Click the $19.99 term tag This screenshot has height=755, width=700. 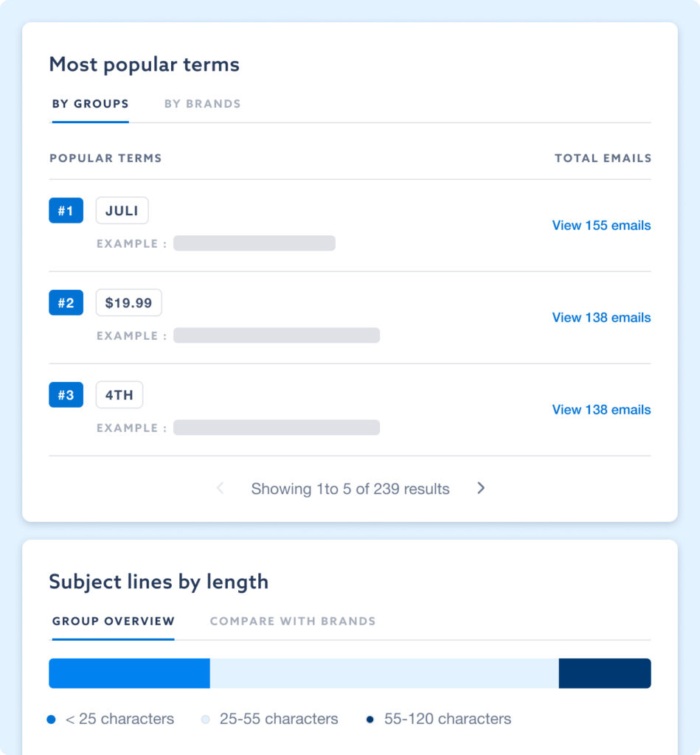click(x=128, y=302)
